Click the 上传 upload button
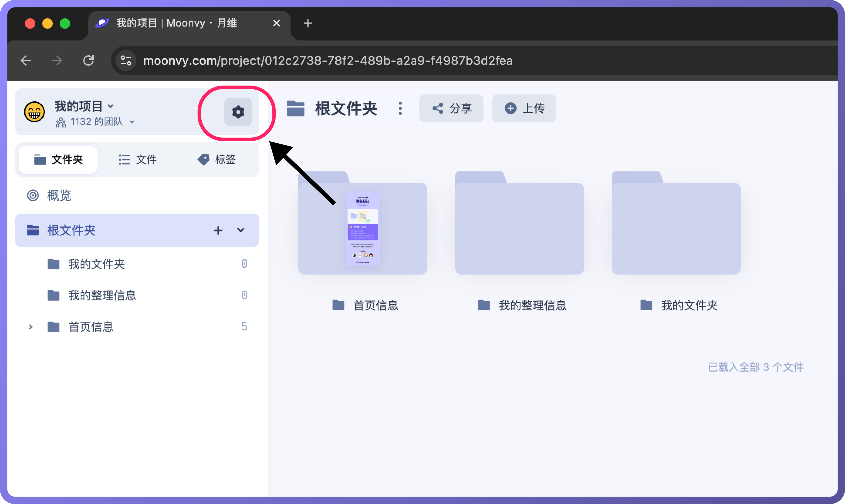 click(524, 108)
